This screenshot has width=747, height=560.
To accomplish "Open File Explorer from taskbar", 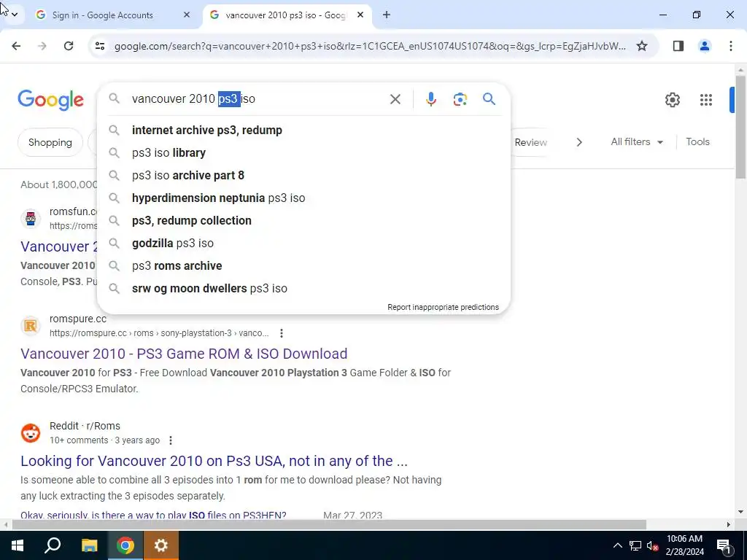I will tap(89, 545).
